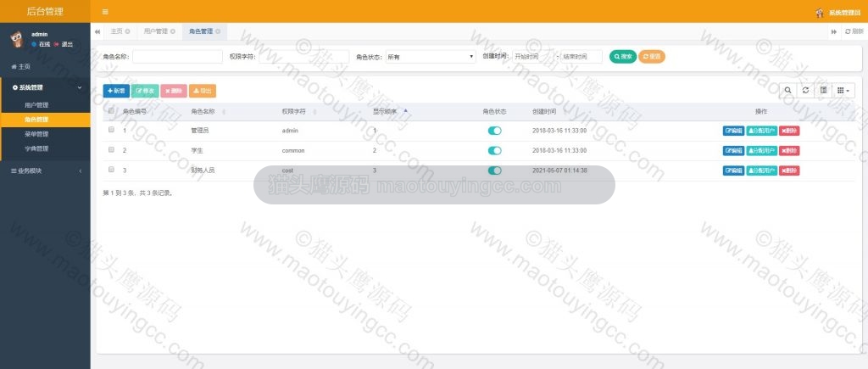Switch to the 主页 tab
Screen dimensions: 868x369
[115, 31]
